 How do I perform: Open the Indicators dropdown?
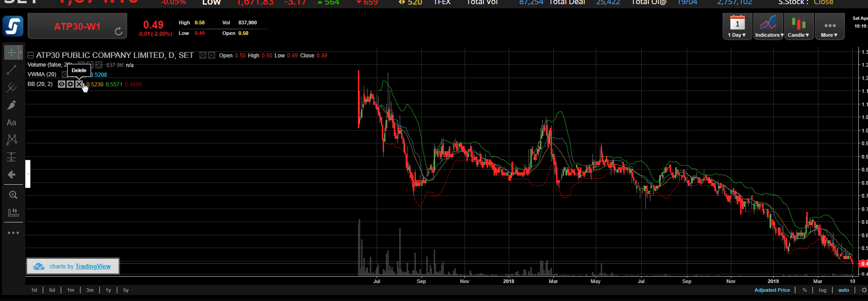pyautogui.click(x=768, y=26)
